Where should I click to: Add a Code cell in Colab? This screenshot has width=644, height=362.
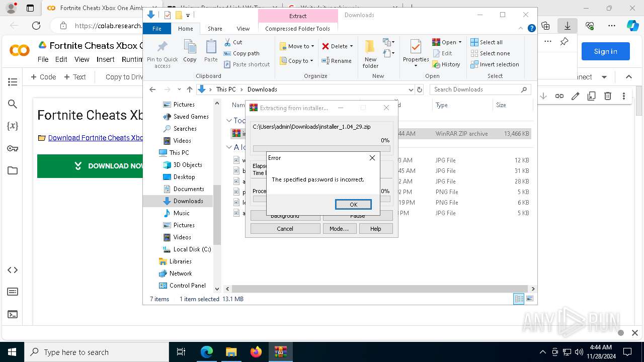pyautogui.click(x=43, y=77)
